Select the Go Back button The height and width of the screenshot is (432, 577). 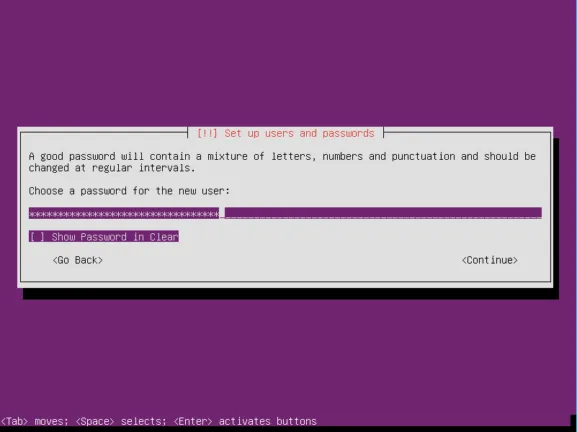(x=78, y=260)
